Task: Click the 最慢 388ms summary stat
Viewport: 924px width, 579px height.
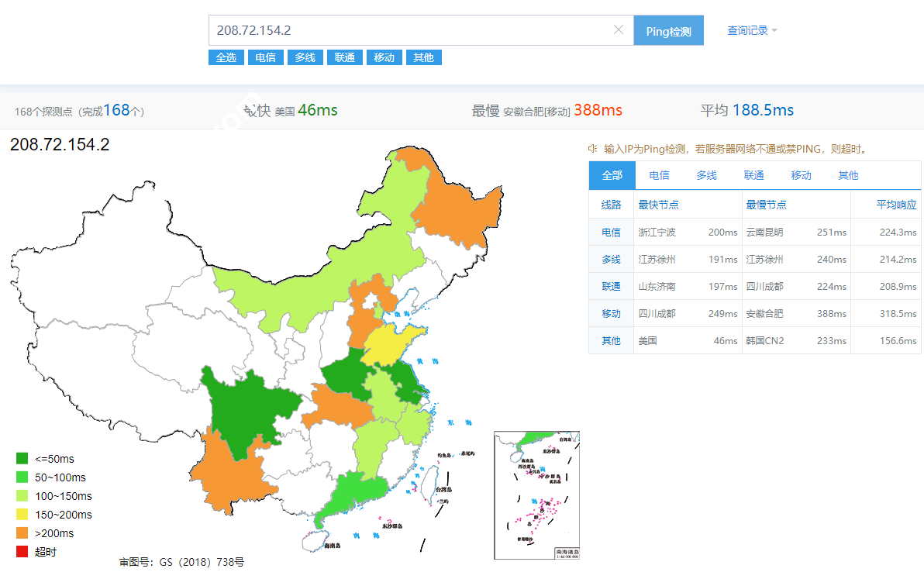Action: point(546,110)
